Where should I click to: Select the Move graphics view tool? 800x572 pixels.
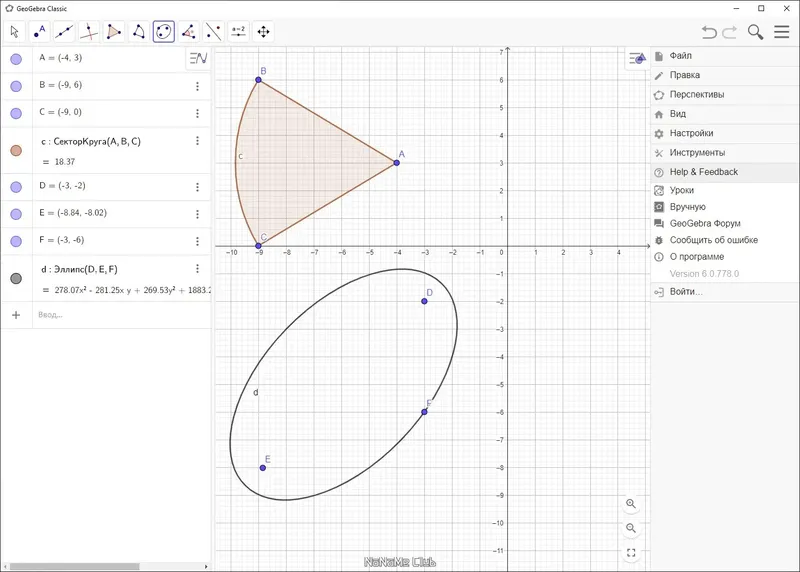coord(263,32)
